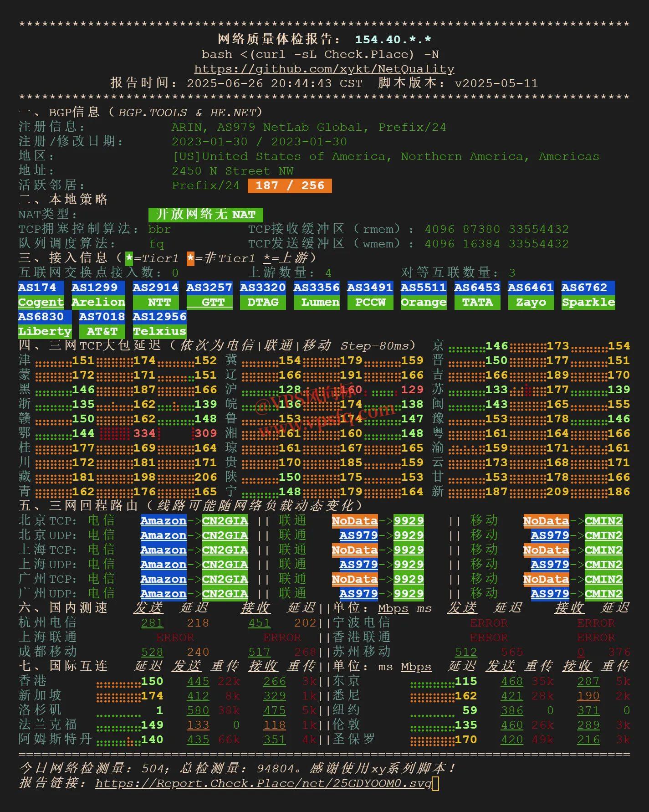
Task: Select the Arelion label
Action: [x=98, y=302]
